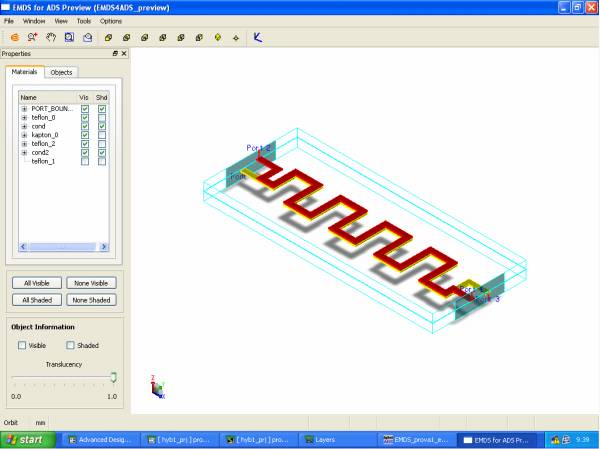Click the second cube view preset icon
The width and height of the screenshot is (600, 449).
click(126, 38)
